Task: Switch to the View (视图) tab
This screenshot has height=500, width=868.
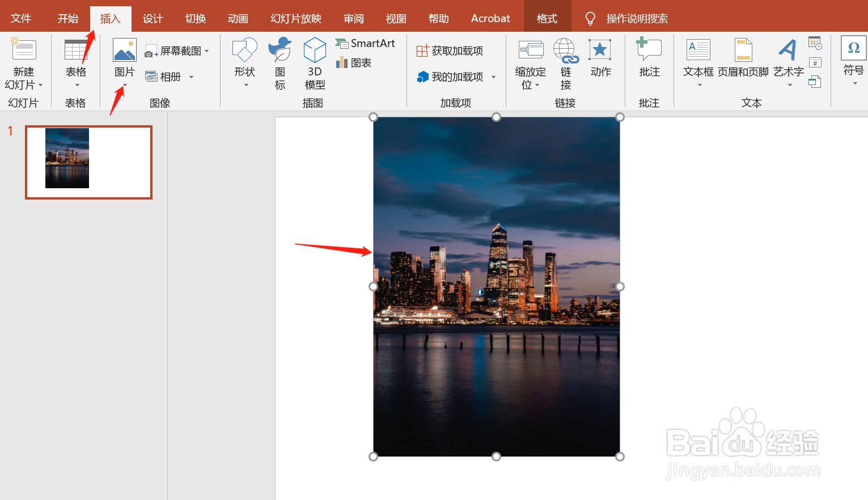Action: 396,19
